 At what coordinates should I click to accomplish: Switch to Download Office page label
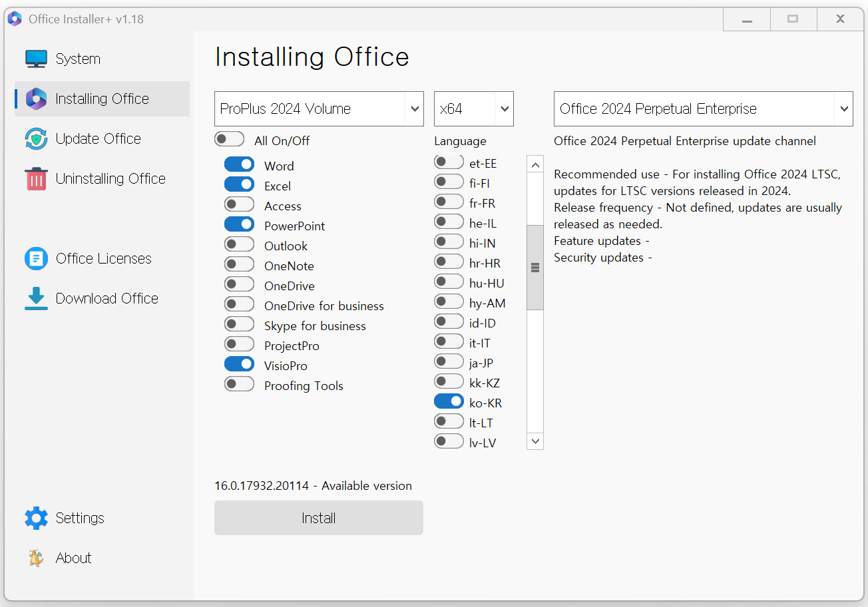[x=107, y=298]
